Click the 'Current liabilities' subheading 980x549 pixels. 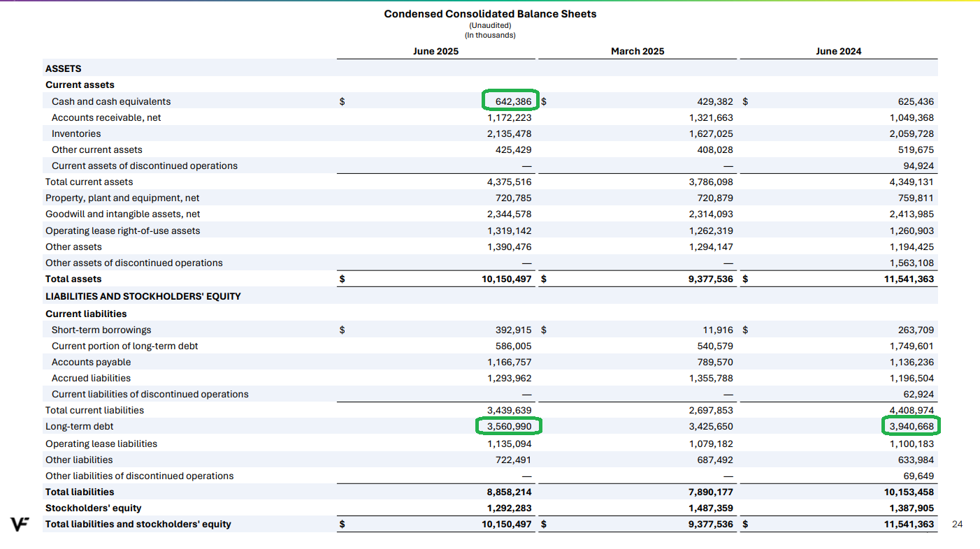[86, 314]
